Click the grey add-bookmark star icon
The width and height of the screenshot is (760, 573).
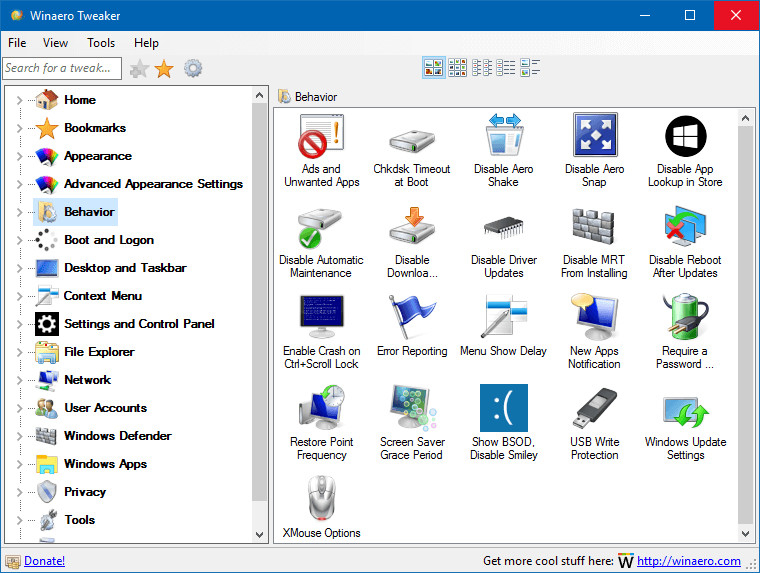click(139, 69)
